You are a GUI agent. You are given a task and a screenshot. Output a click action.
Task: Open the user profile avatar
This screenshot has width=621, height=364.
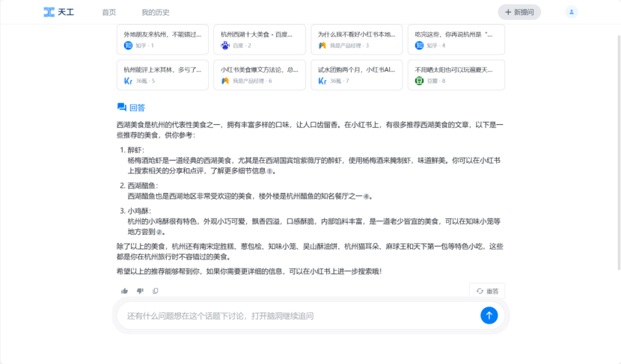click(x=571, y=12)
